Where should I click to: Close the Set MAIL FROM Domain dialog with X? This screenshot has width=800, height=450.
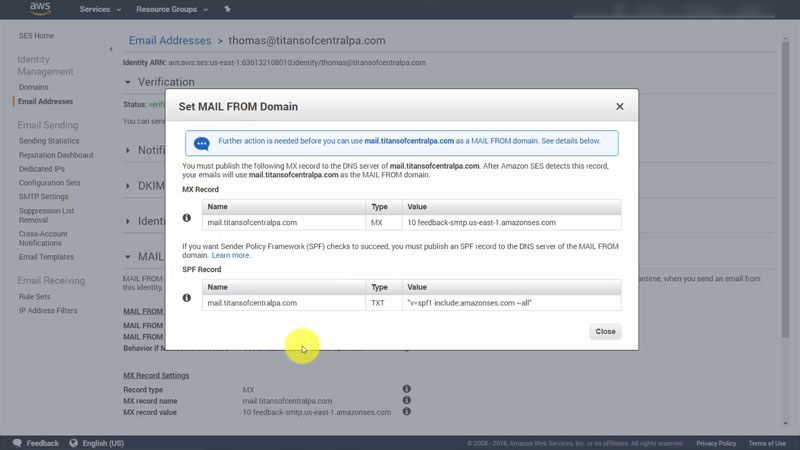(x=619, y=106)
